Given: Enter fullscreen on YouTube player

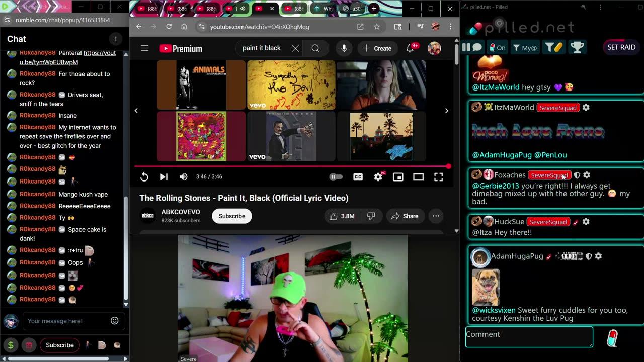Looking at the screenshot, I should pos(438,177).
